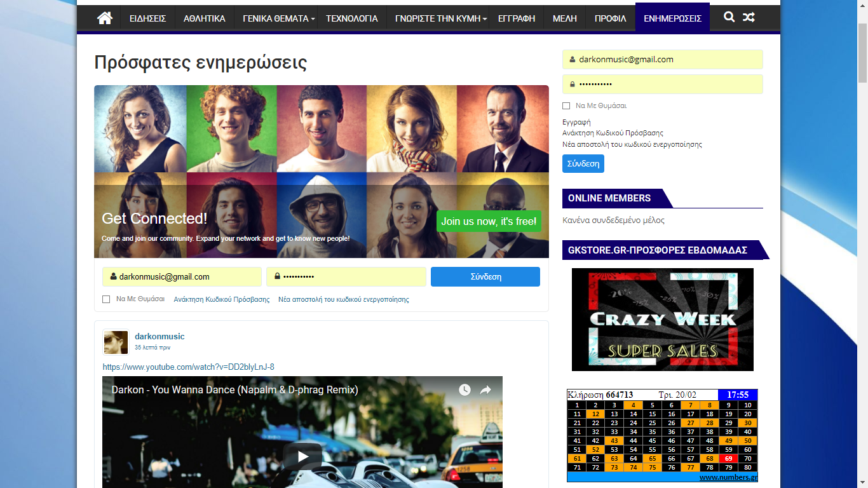Go to the ΜΕΛΗ members page
The width and height of the screenshot is (868, 488).
[x=565, y=18]
